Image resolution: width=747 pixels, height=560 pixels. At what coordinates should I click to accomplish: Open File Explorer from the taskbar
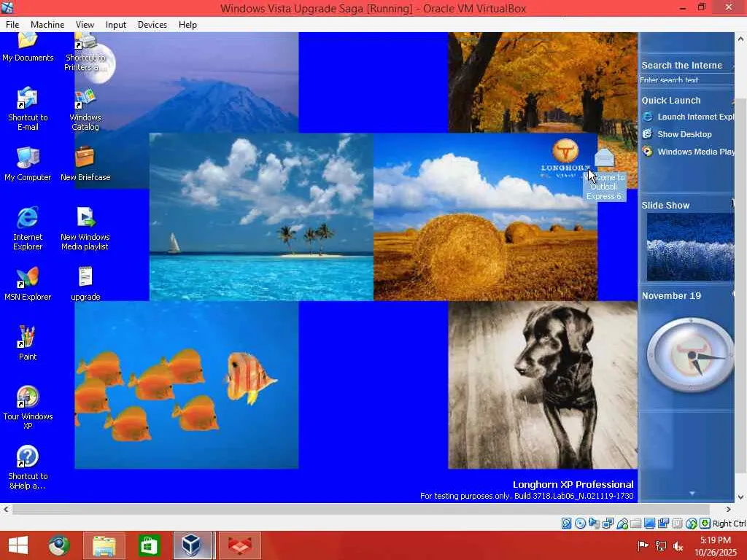[104, 545]
